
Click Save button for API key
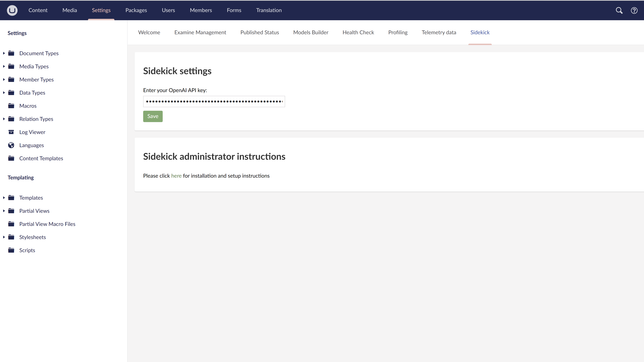pyautogui.click(x=152, y=116)
